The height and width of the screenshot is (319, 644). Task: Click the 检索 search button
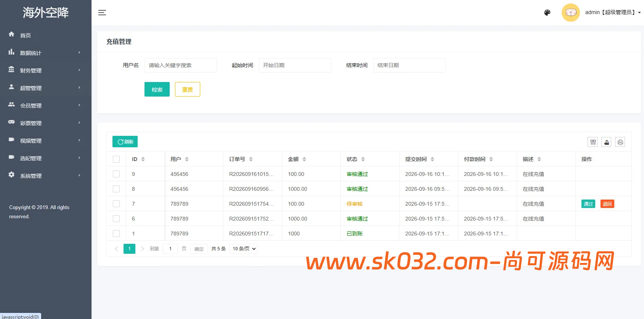tap(157, 89)
